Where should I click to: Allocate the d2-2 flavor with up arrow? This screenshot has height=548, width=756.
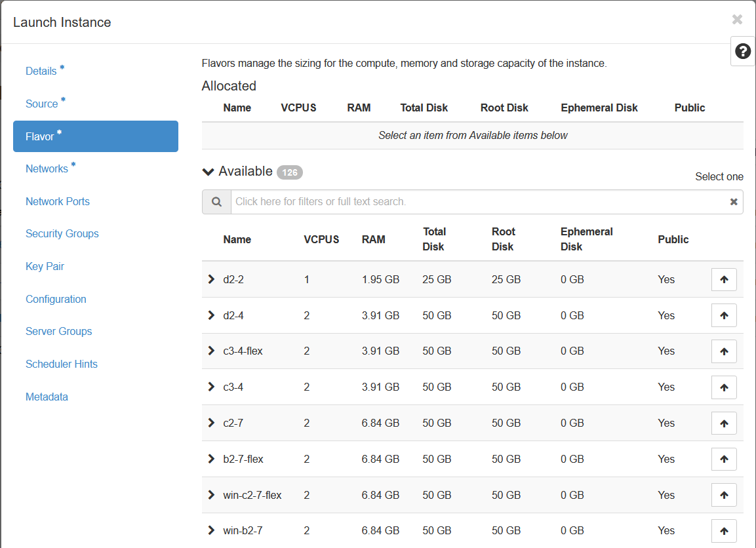tap(724, 279)
